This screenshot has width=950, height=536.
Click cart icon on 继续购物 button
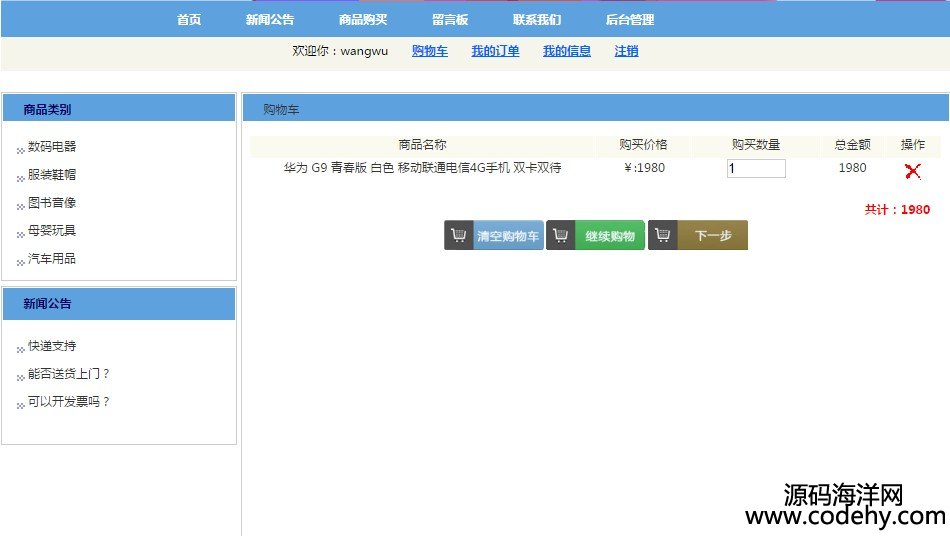[x=560, y=235]
